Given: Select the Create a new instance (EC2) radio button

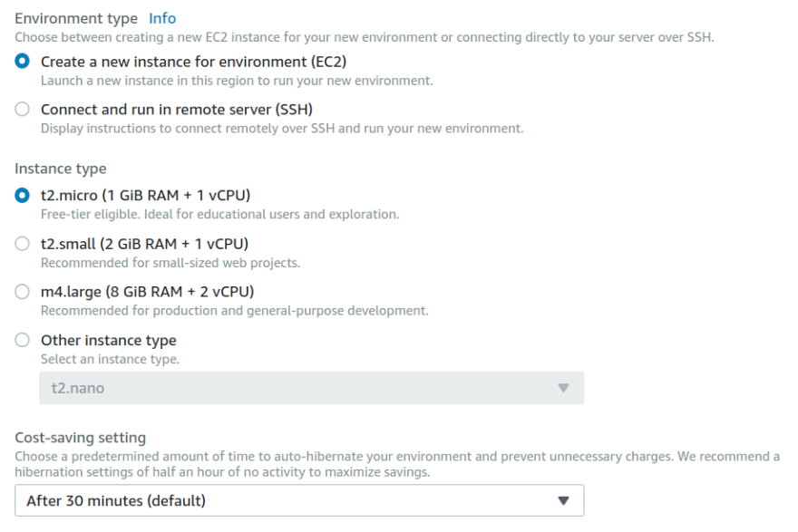Looking at the screenshot, I should 22,62.
